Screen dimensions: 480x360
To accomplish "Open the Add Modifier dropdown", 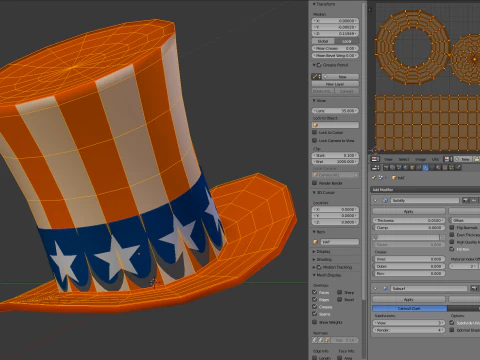I will 425,189.
